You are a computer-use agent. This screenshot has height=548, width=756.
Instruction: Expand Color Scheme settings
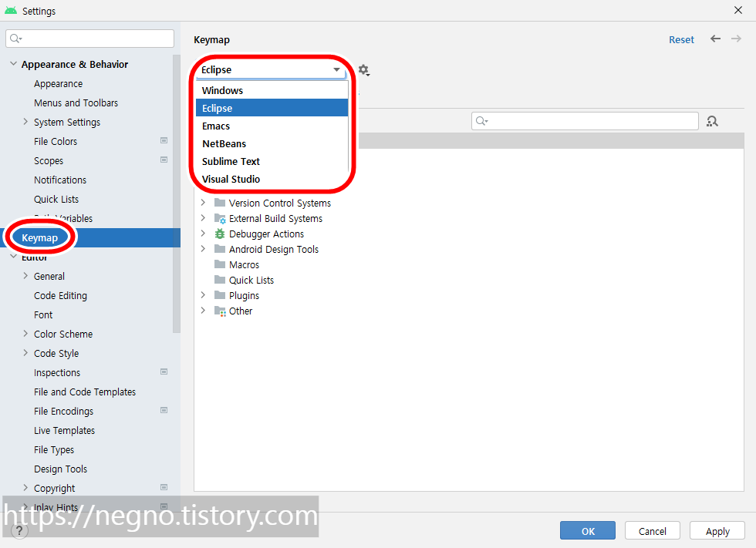[x=25, y=334]
